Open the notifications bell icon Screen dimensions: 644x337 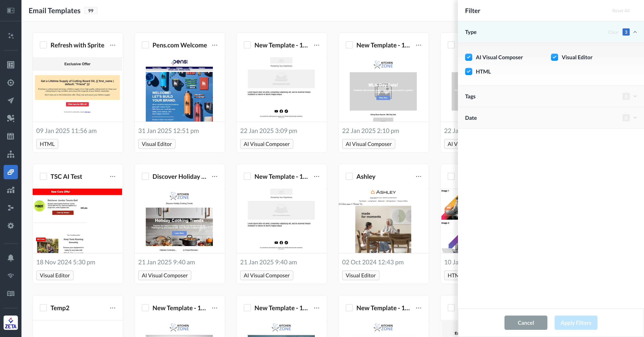tap(11, 258)
